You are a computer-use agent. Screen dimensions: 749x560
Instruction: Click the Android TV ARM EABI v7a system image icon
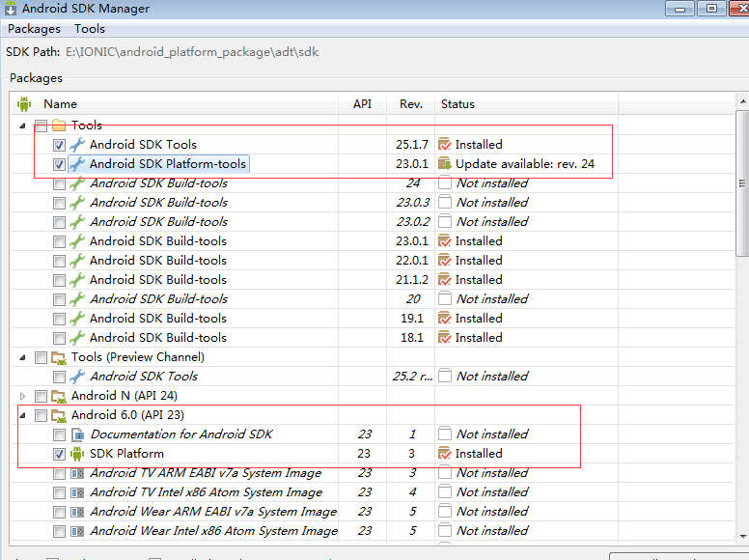77,473
